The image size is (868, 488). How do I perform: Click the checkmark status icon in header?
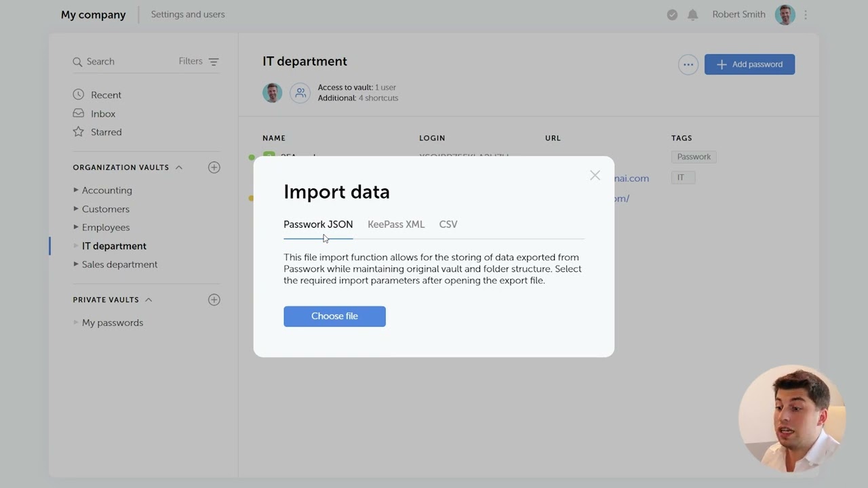(x=672, y=14)
